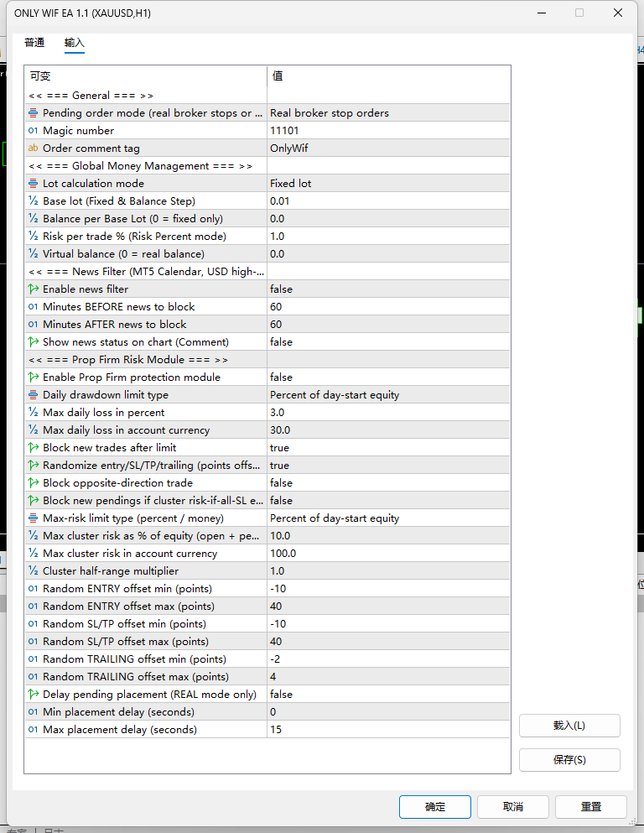This screenshot has width=644, height=833.
Task: Open the Lot calculation mode value dropdown
Action: click(x=388, y=183)
